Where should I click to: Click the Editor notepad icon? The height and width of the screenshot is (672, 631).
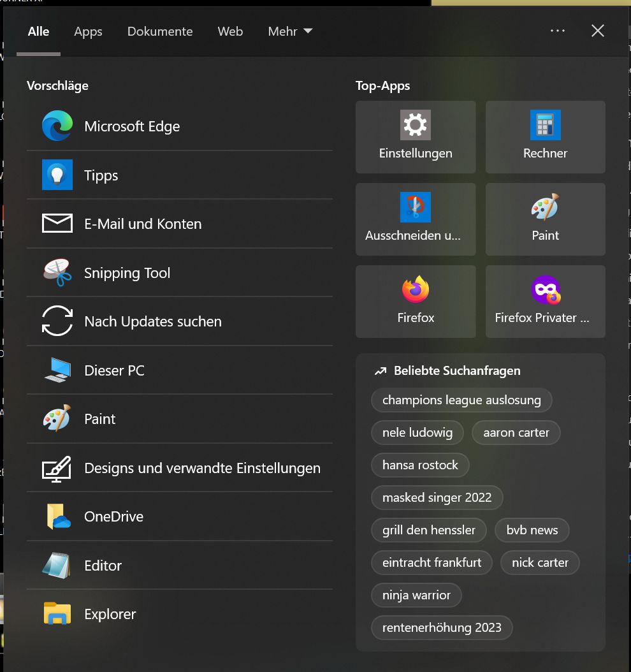point(57,566)
